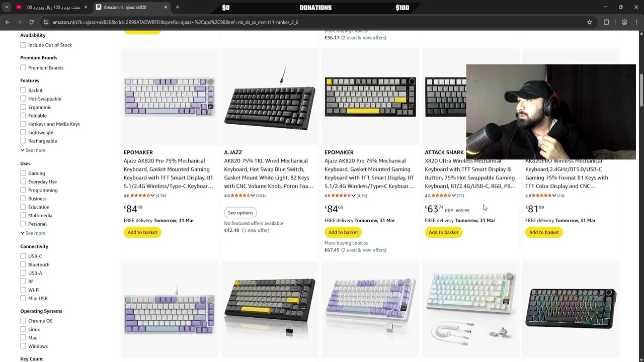Tick the Bluetooth connectivity checkbox
The image size is (644, 362).
point(23,264)
